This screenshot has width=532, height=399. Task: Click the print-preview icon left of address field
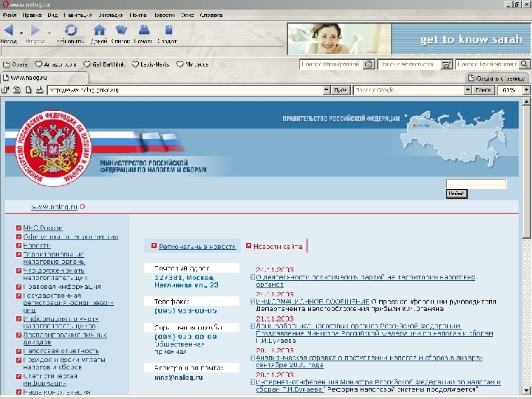[40, 90]
